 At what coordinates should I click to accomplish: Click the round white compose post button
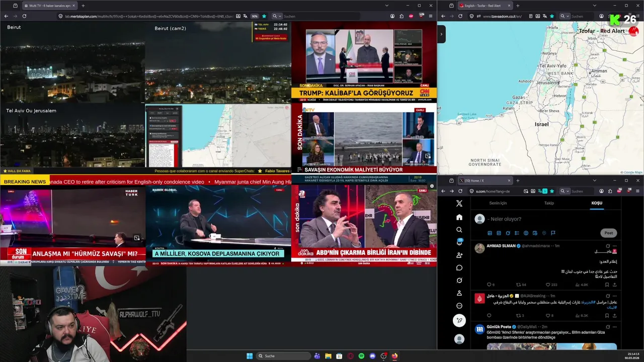[459, 320]
